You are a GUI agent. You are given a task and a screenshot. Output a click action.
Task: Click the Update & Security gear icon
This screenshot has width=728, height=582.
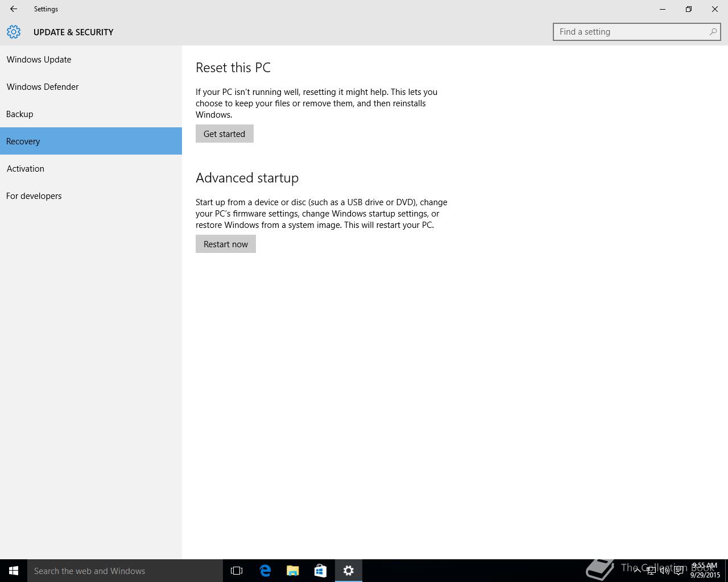click(x=14, y=32)
